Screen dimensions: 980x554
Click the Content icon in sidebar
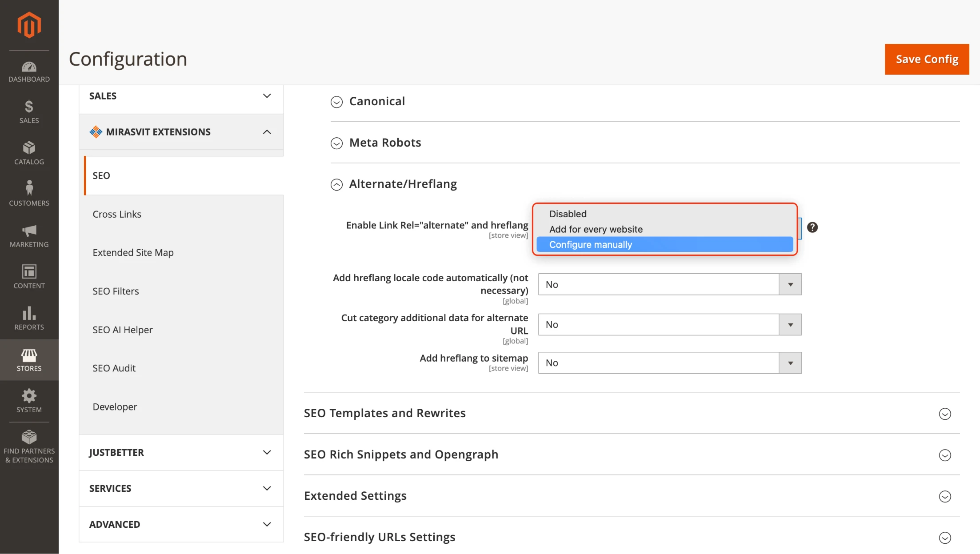click(29, 277)
